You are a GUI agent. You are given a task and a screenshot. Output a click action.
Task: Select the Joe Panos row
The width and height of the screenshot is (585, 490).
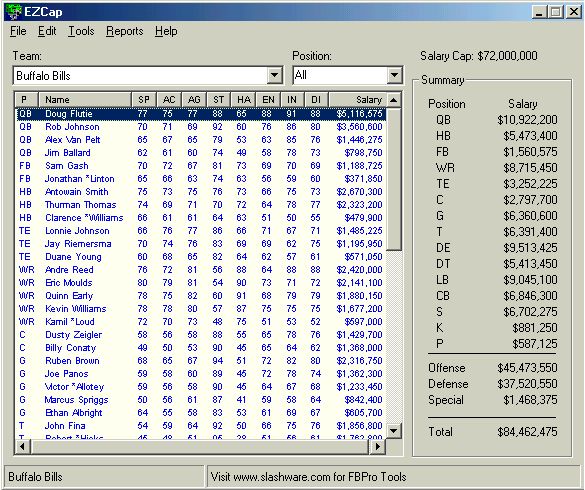coord(201,374)
